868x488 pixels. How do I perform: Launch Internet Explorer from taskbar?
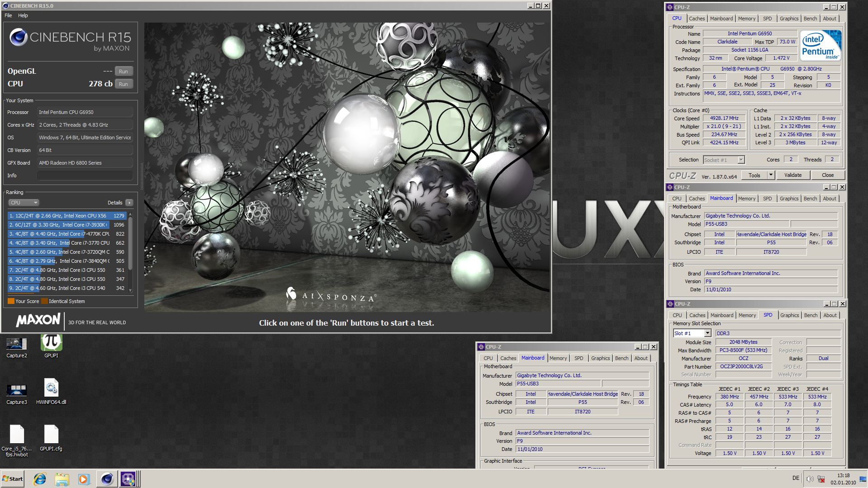click(40, 479)
